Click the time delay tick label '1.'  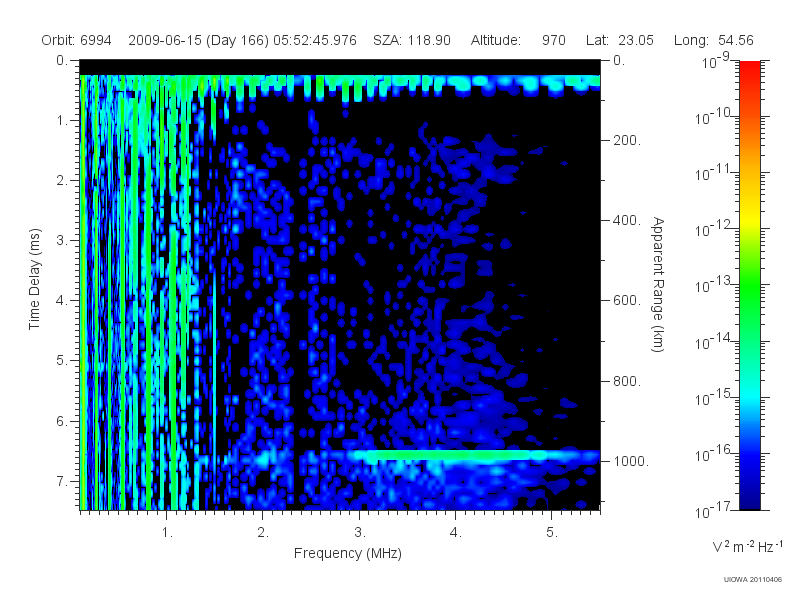click(x=62, y=120)
